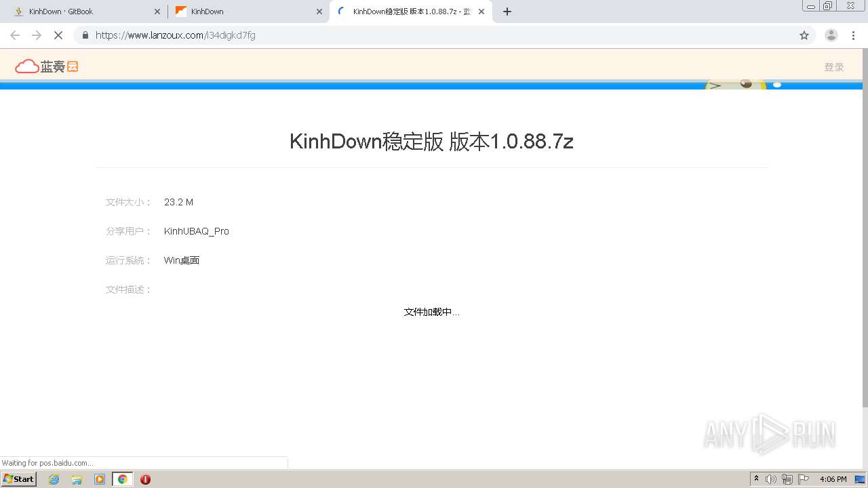Click the KinhUBAQ_Pro username
Viewport: 868px width, 488px height.
click(197, 231)
